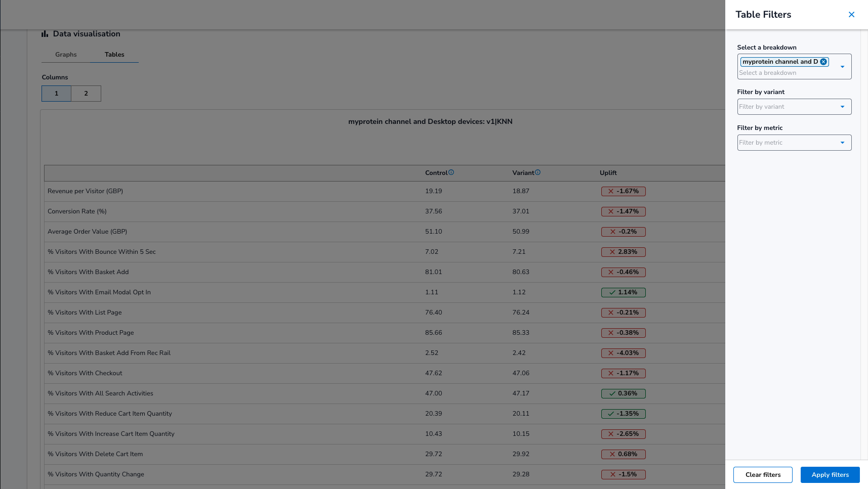This screenshot has width=868, height=489.
Task: Click the Reduce Cart Item Quantity uplift badge
Action: 623,414
